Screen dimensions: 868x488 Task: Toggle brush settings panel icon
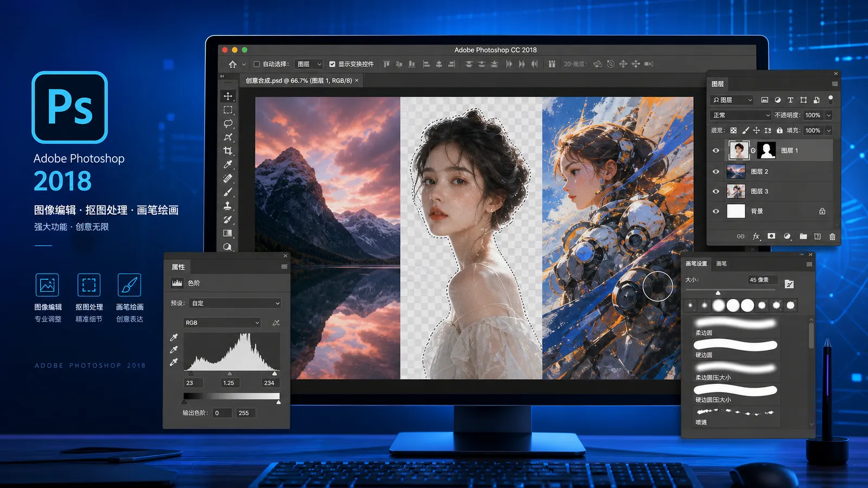[789, 284]
